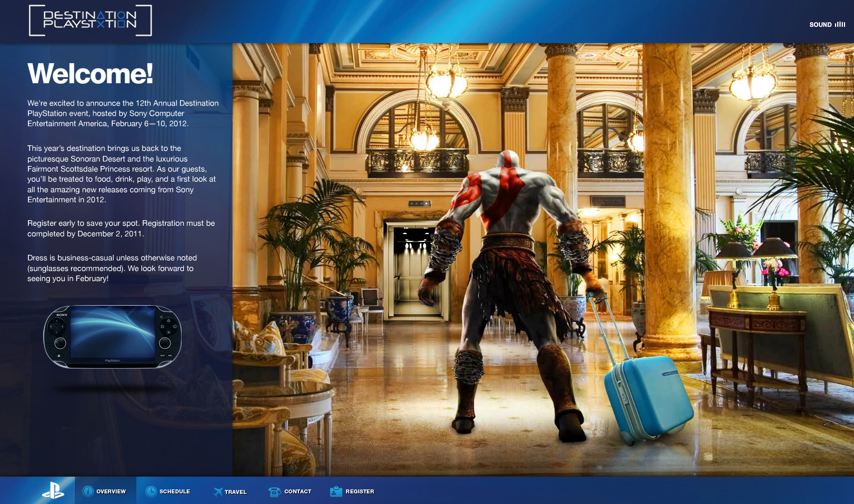Open the Schedule tab
Image resolution: width=854 pixels, height=504 pixels.
point(168,491)
